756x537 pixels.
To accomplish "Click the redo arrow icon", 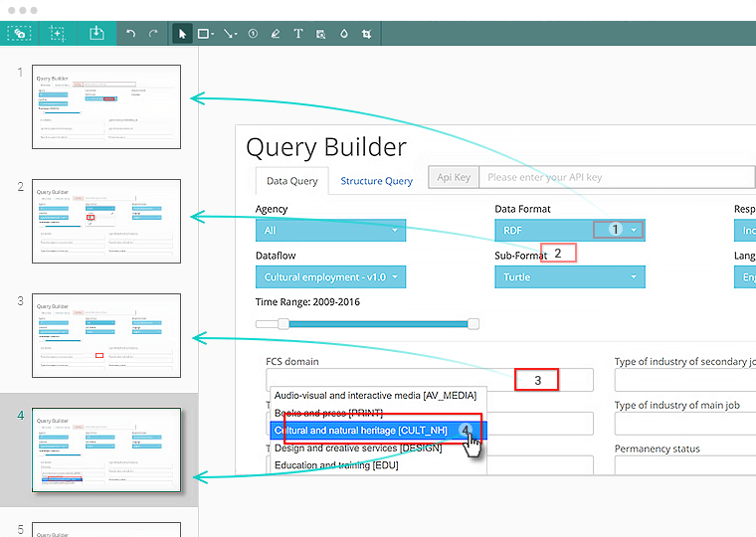I will (x=153, y=34).
